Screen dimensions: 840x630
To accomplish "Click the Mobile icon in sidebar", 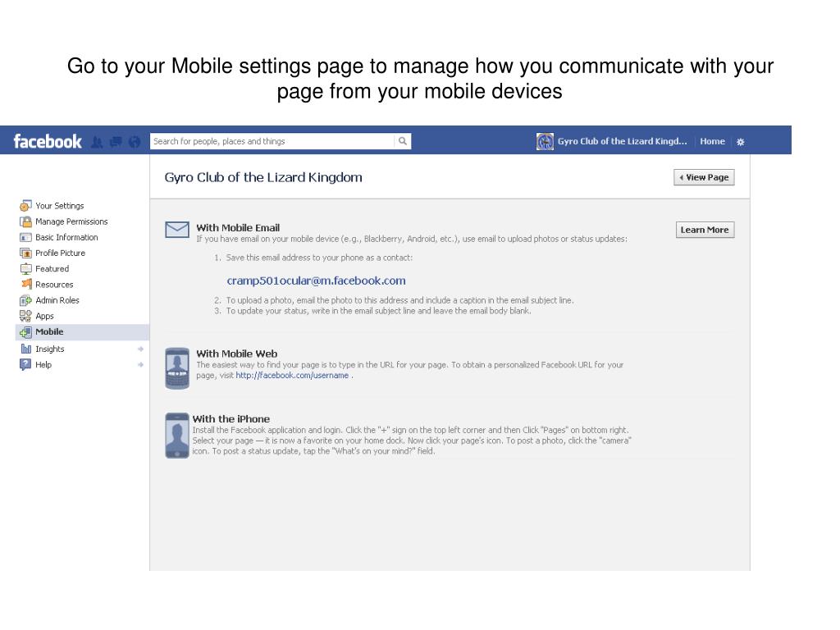I will [25, 332].
